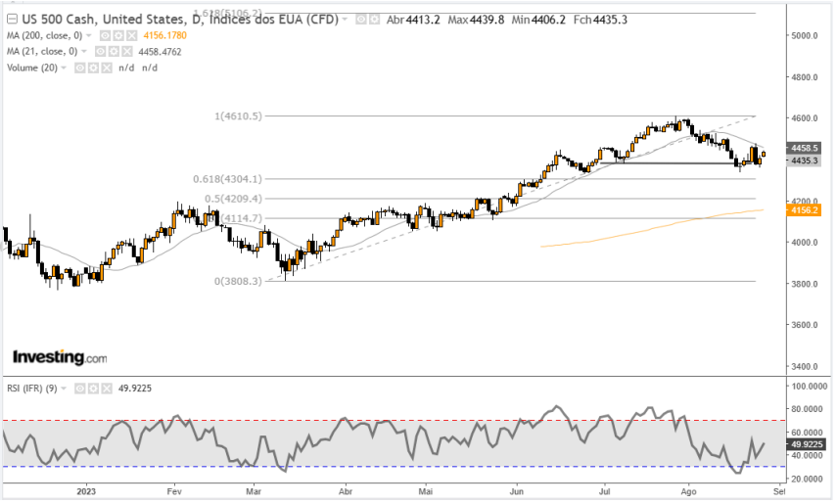Viewport: 837px width, 504px height.
Task: Toggle visibility of MA 21 line
Action: pyautogui.click(x=102, y=51)
